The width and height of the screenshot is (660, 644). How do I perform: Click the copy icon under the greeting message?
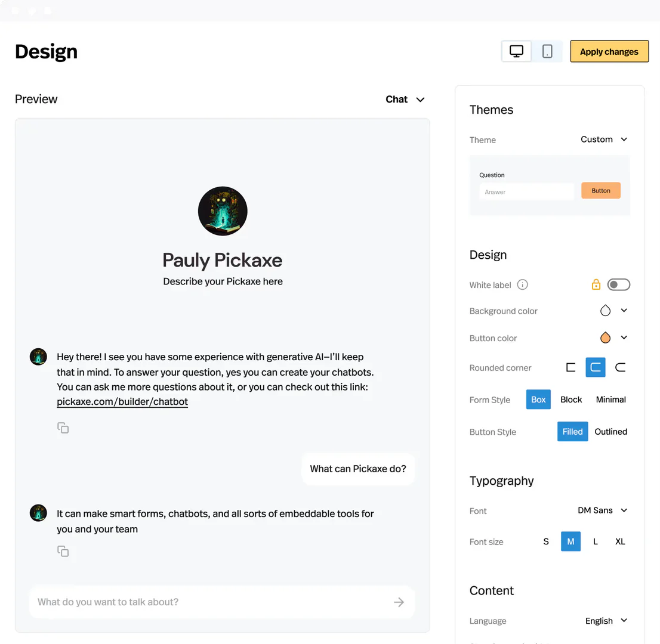coord(63,428)
